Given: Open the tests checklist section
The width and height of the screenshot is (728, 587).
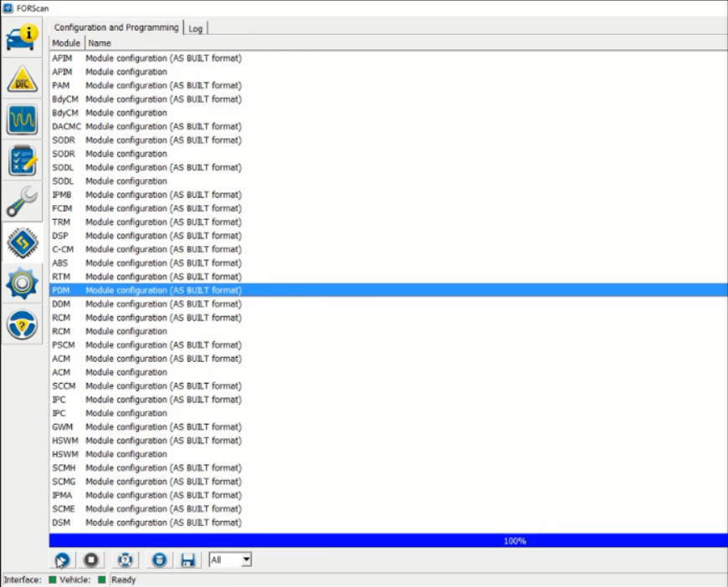Looking at the screenshot, I should (22, 161).
